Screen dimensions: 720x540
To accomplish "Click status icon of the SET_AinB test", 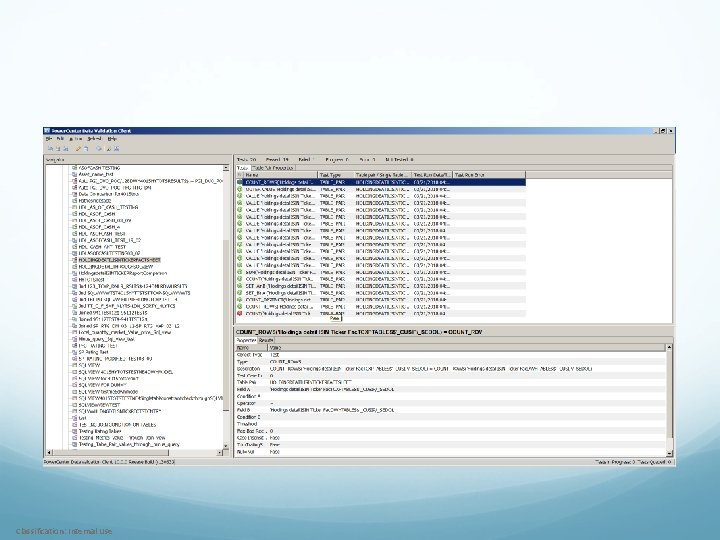I will point(239,286).
